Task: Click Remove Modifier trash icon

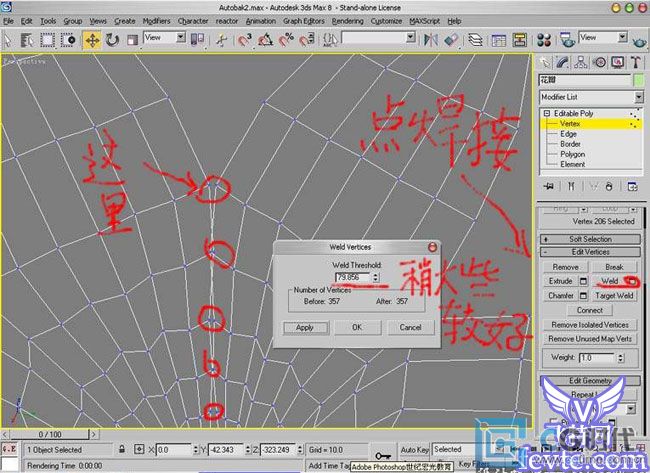Action: [x=609, y=187]
